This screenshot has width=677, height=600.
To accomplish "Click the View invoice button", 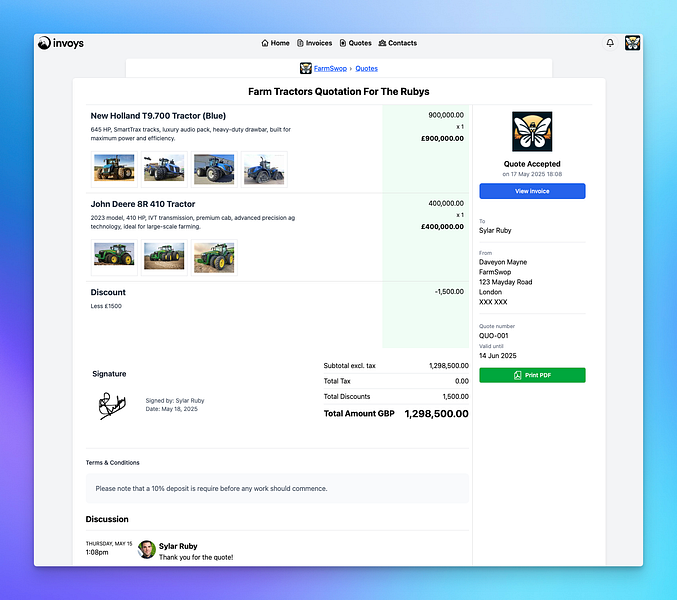I will [532, 191].
